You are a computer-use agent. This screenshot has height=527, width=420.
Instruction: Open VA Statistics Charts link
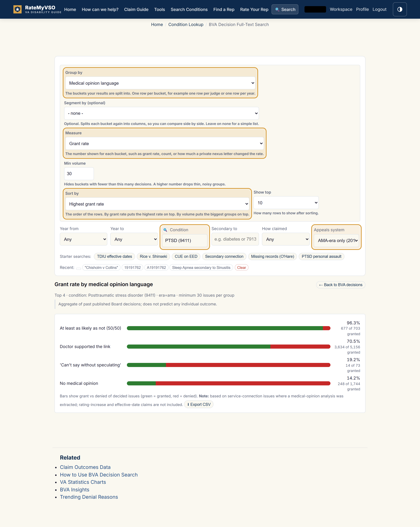83,482
